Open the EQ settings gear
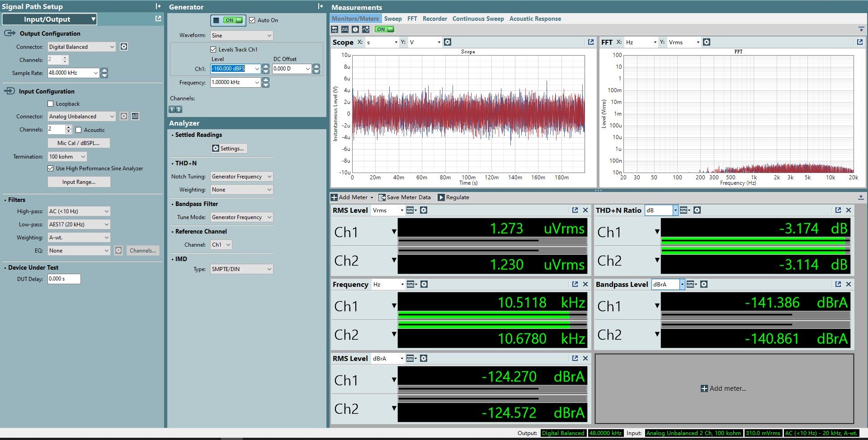 pos(118,250)
